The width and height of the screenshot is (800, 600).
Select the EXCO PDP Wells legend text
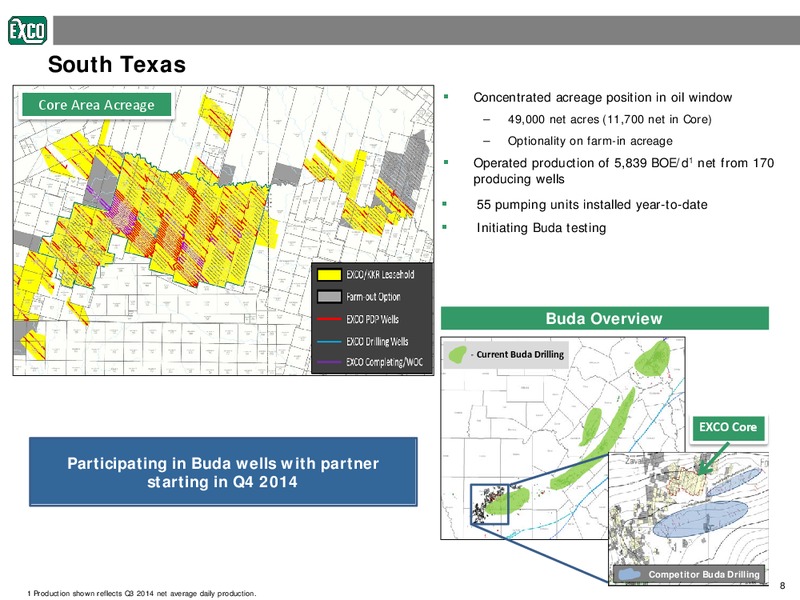click(x=372, y=319)
